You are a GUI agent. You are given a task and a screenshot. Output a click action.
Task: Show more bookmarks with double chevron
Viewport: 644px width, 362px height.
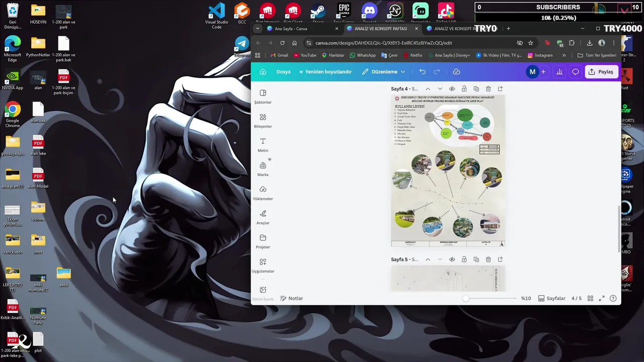tap(564, 55)
